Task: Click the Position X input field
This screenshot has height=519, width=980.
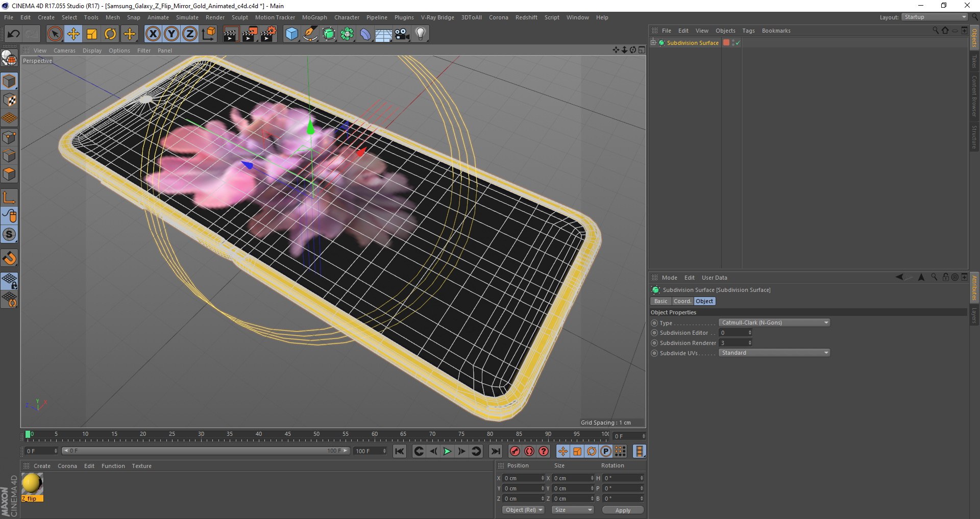Action: [524, 478]
